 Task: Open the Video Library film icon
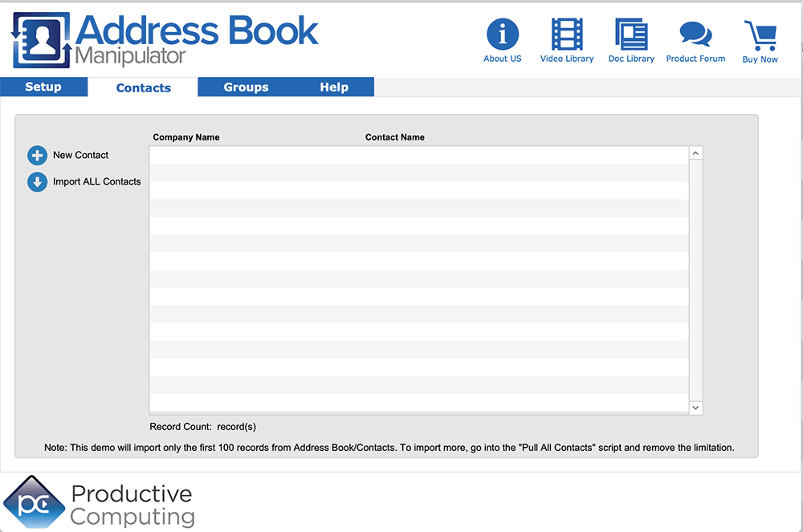[567, 33]
